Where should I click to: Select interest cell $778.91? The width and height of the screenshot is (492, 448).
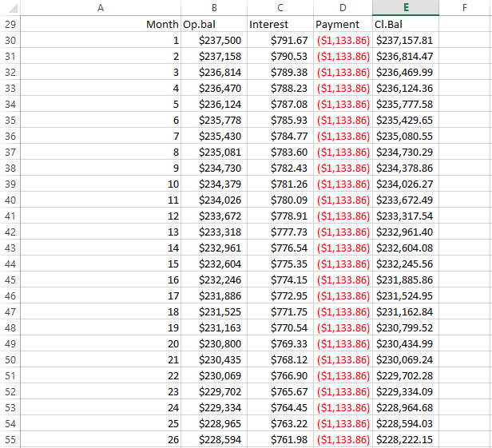click(x=280, y=216)
